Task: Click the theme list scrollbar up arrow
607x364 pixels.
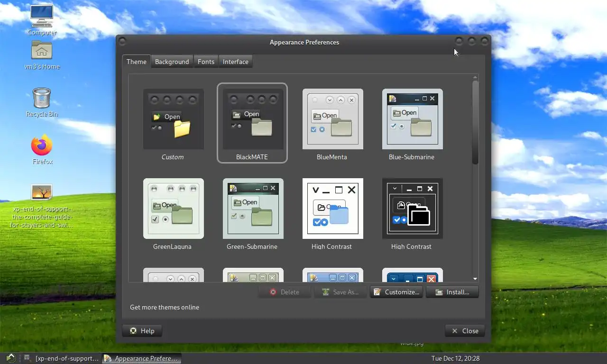Action: [x=475, y=77]
